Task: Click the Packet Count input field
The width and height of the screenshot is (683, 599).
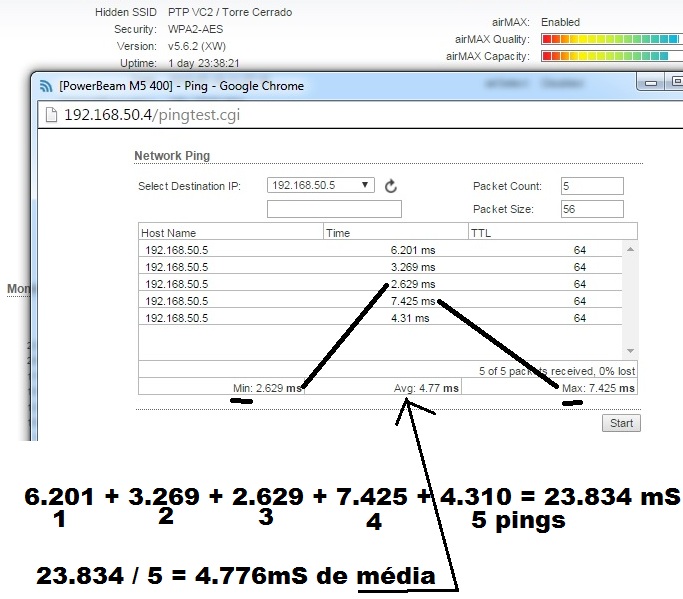Action: pos(592,186)
